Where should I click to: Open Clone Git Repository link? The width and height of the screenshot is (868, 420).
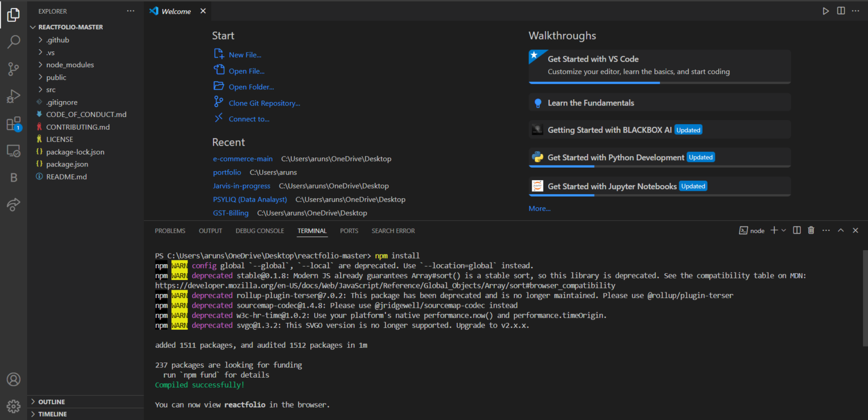264,103
